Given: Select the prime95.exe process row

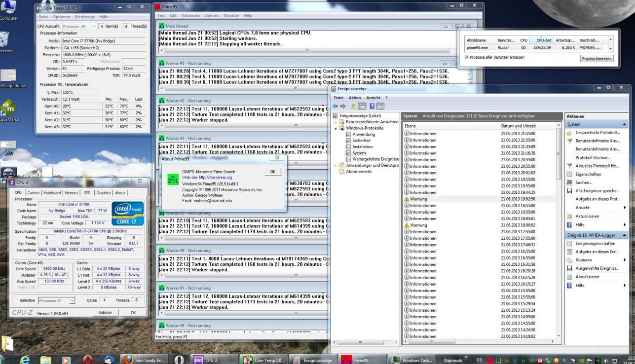Looking at the screenshot, I should tap(534, 48).
